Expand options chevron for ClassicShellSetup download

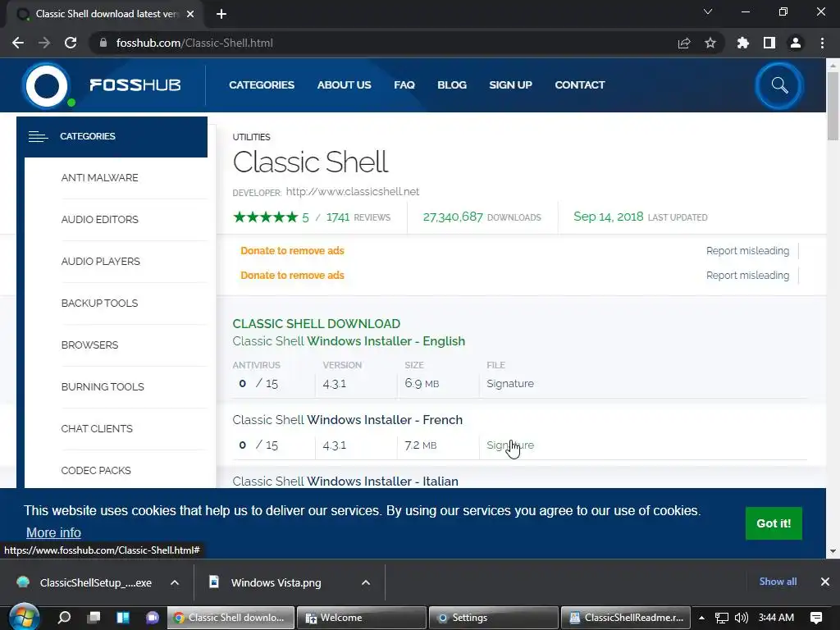175,582
